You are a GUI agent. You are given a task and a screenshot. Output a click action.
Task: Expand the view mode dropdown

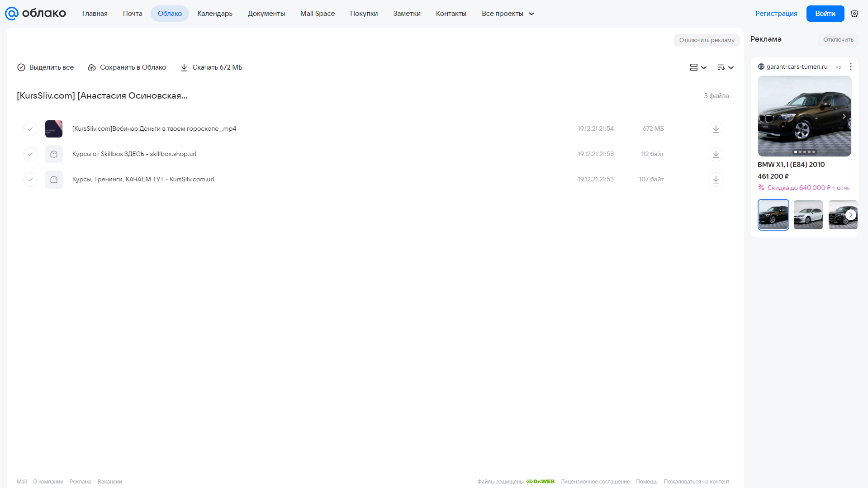698,67
